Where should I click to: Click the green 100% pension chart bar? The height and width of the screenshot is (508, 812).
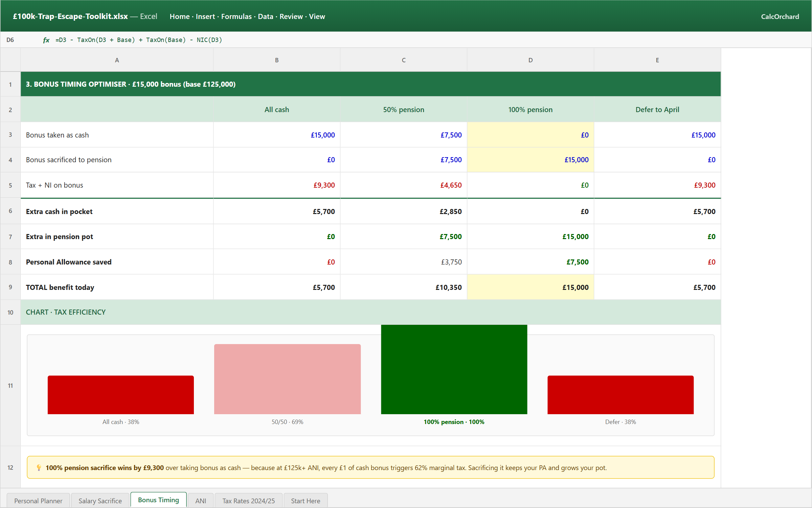454,369
